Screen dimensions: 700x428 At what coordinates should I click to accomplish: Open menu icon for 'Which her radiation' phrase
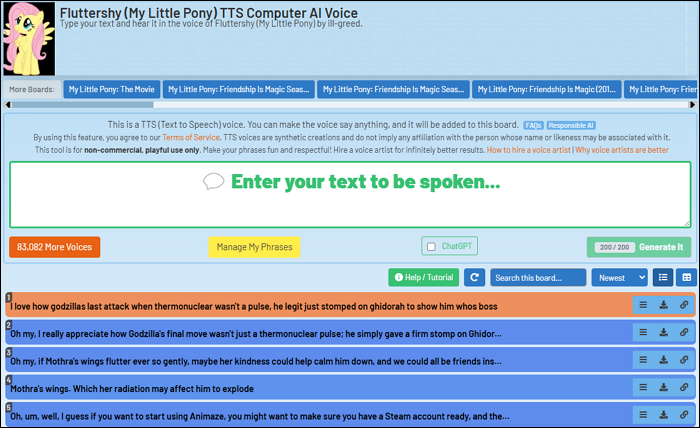pyautogui.click(x=643, y=387)
